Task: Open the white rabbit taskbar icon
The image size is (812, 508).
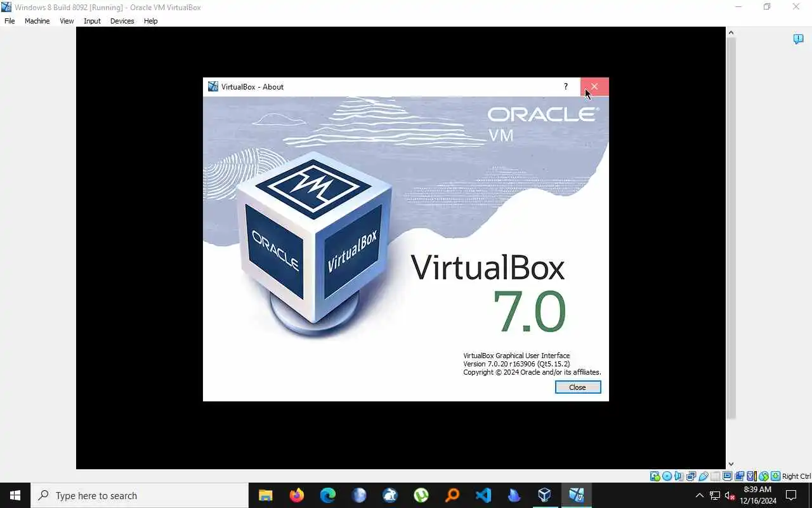Action: (x=390, y=495)
